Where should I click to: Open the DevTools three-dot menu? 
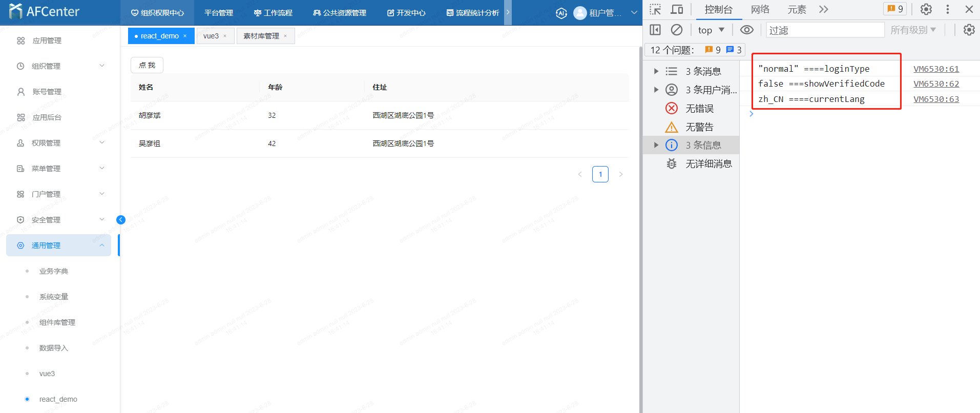pyautogui.click(x=948, y=9)
